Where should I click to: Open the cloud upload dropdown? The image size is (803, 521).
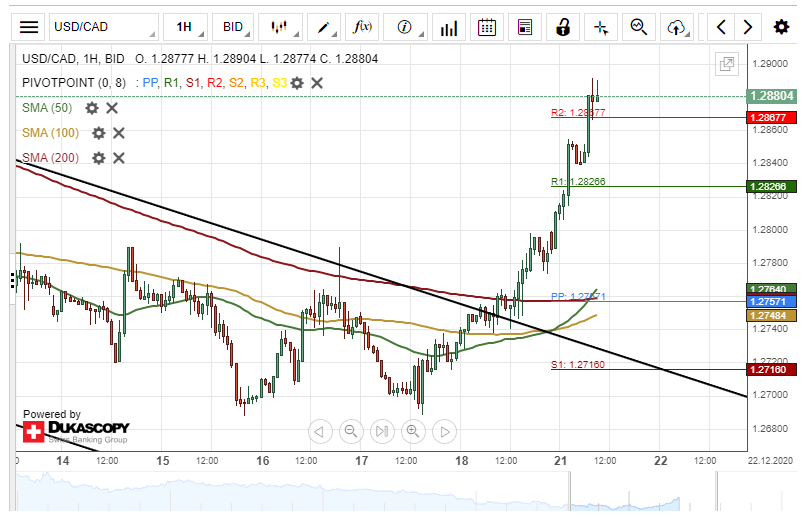[677, 27]
